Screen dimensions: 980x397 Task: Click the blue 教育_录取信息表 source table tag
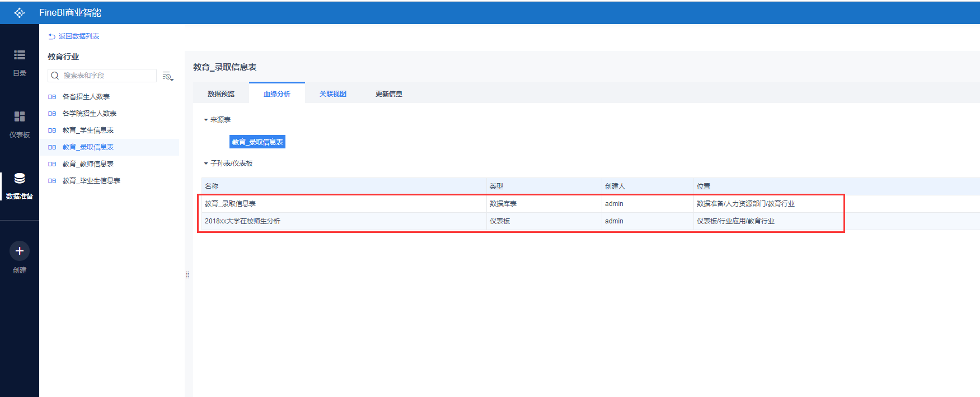coord(257,142)
